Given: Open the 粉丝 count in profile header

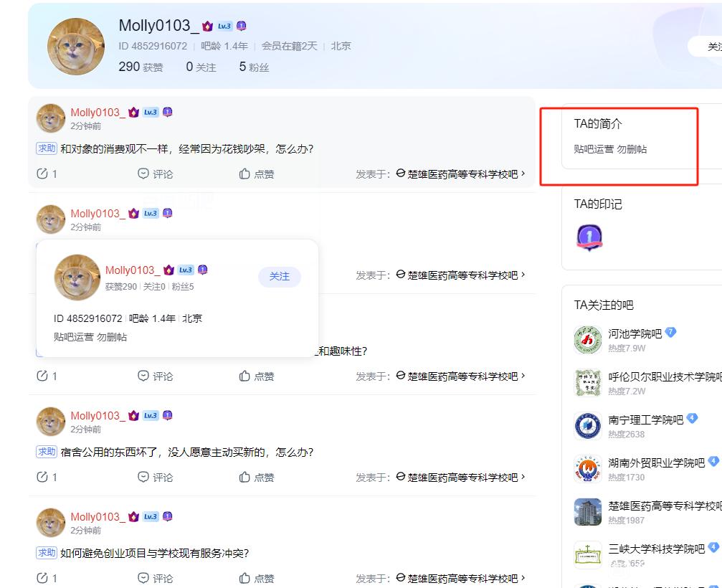Looking at the screenshot, I should [x=254, y=67].
